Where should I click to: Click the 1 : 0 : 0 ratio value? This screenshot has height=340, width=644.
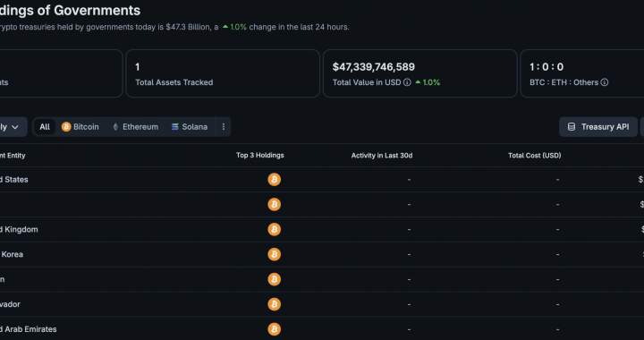pos(547,67)
